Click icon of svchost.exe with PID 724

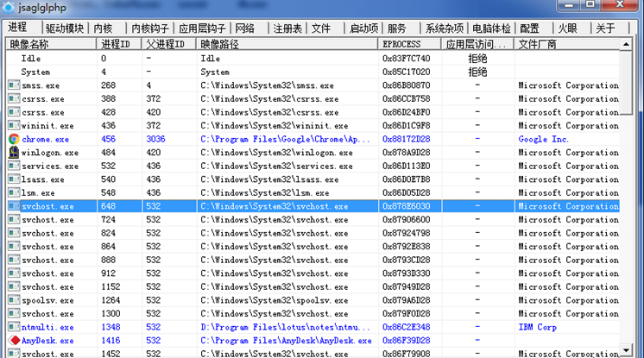(14, 220)
